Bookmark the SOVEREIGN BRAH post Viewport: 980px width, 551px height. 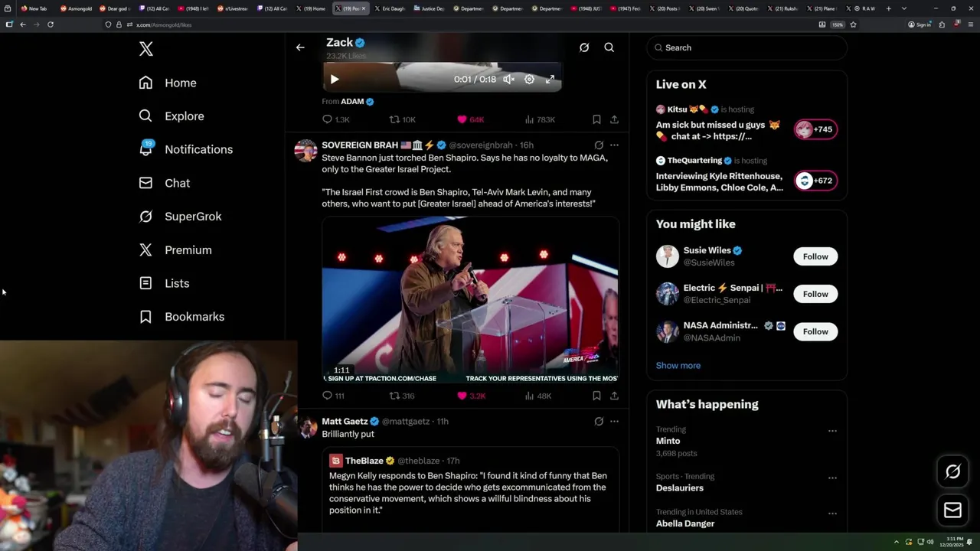click(x=596, y=396)
